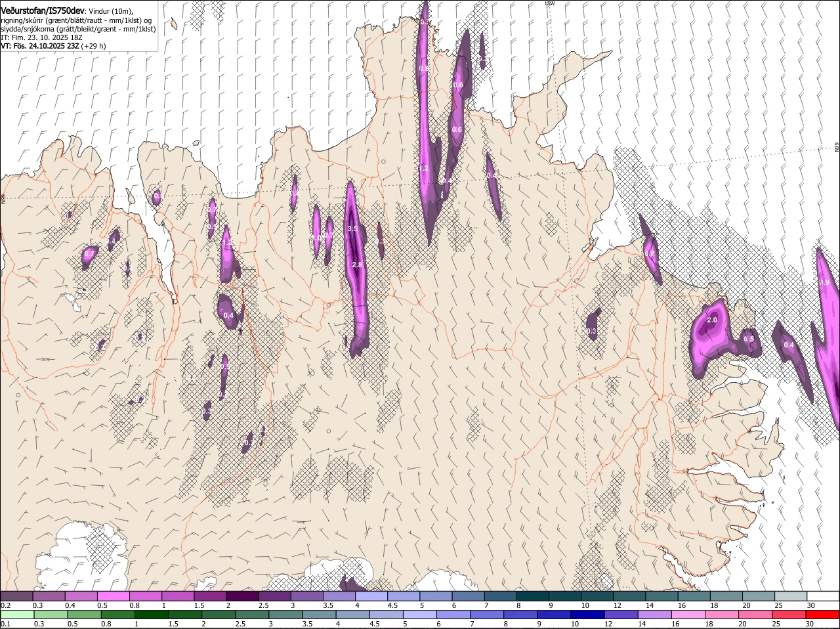
Task: Click the 2.0 precipitation value in the east
Action: 712,320
